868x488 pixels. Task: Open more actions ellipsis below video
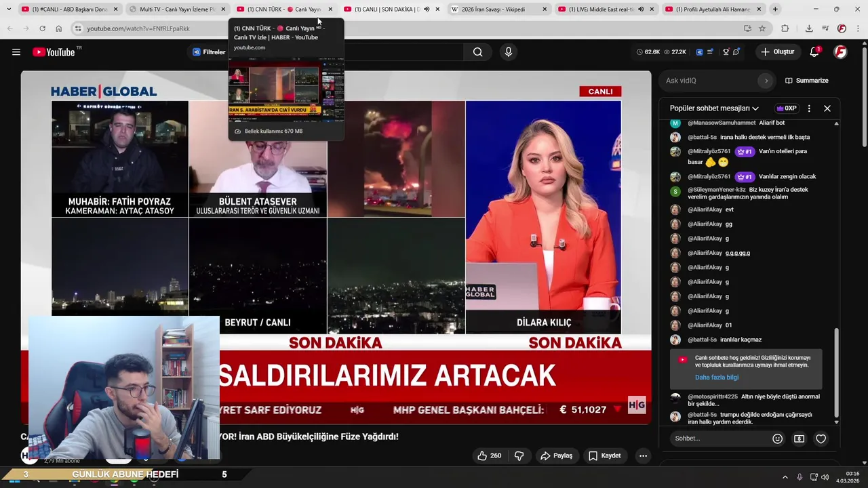coord(644,455)
